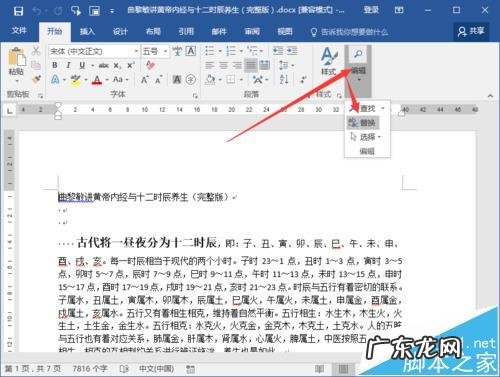Screen dimensions: 500x377
Task: Click the Character Shading icon
Action: click(x=177, y=79)
